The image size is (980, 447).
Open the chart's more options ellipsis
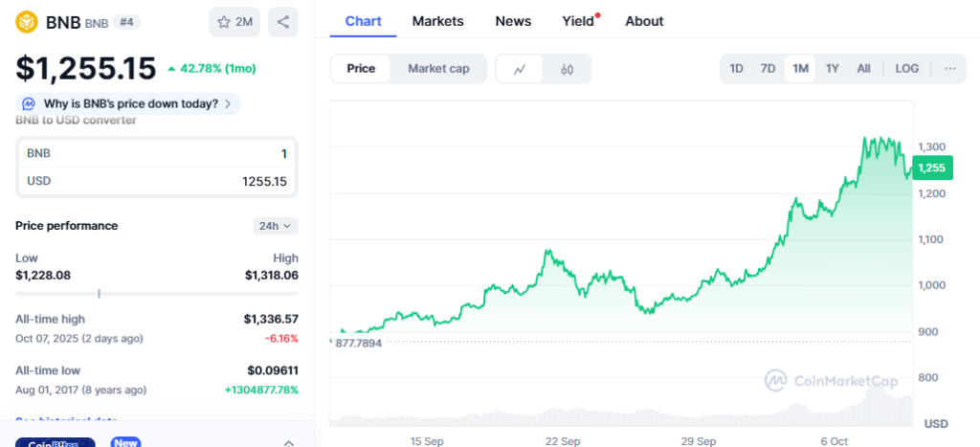click(949, 68)
